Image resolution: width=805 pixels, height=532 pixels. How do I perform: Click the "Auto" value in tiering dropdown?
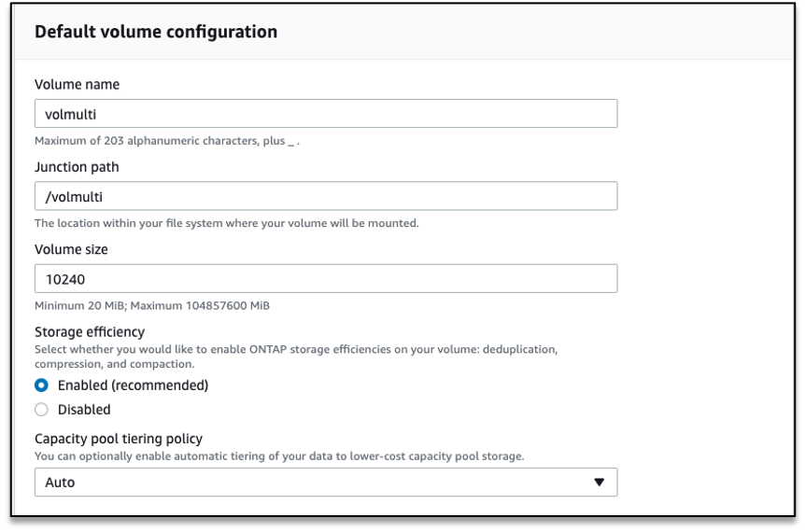[x=60, y=483]
